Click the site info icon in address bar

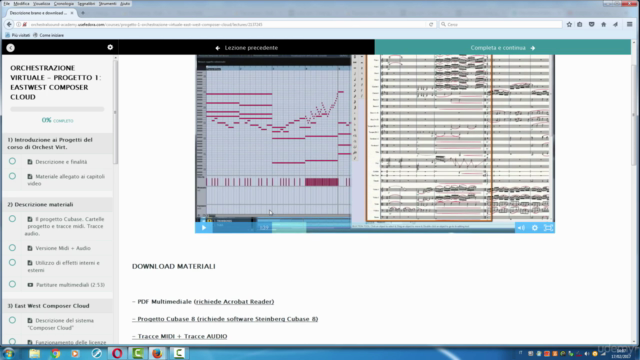click(19, 24)
